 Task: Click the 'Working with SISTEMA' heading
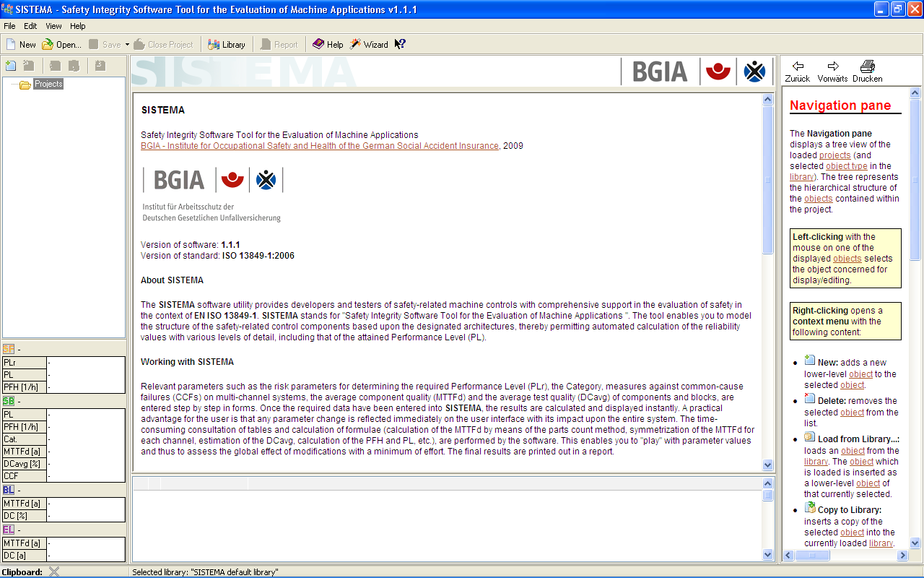187,362
